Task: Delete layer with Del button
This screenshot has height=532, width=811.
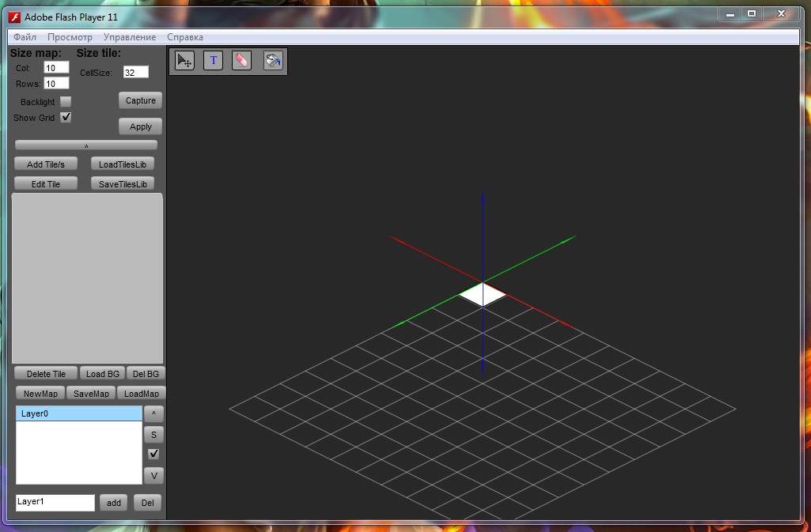Action: pos(147,503)
